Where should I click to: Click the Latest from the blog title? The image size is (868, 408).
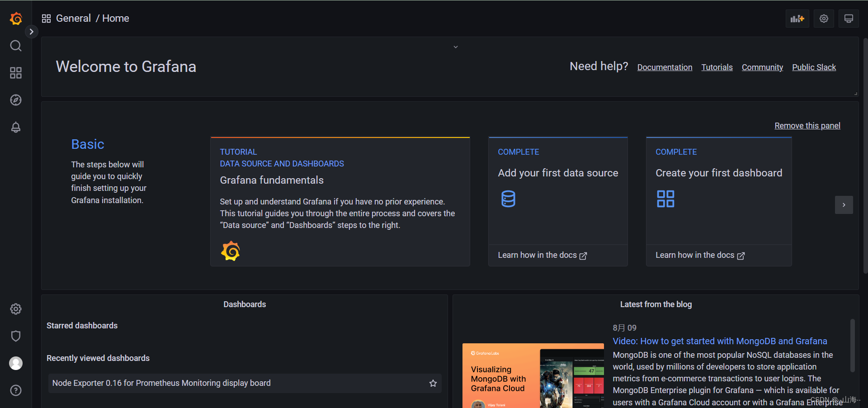(x=656, y=304)
